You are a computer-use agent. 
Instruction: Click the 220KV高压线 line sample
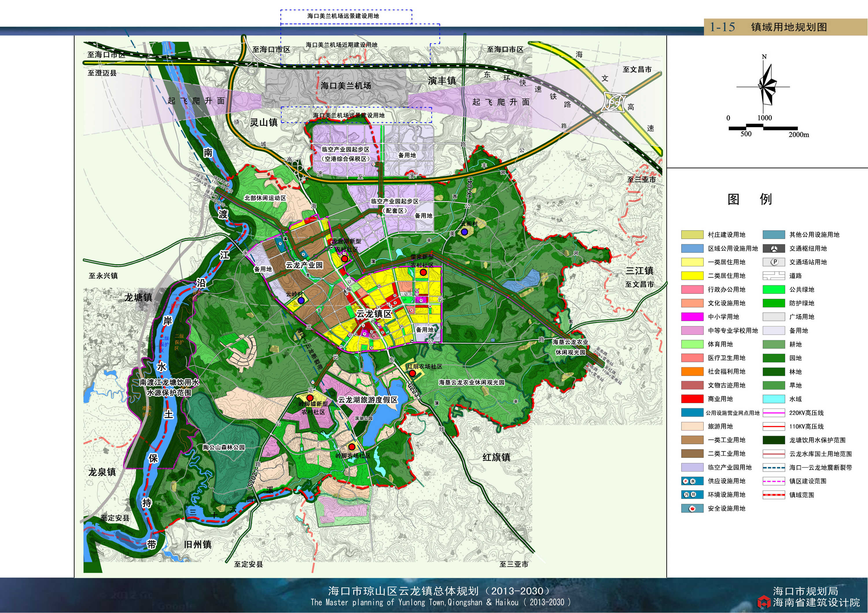pos(773,413)
